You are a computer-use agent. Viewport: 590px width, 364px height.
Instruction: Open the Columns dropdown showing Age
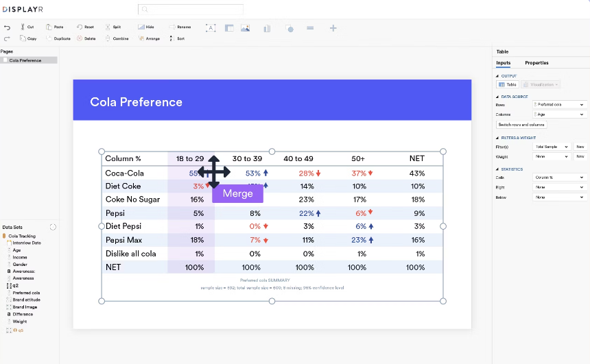tap(559, 114)
